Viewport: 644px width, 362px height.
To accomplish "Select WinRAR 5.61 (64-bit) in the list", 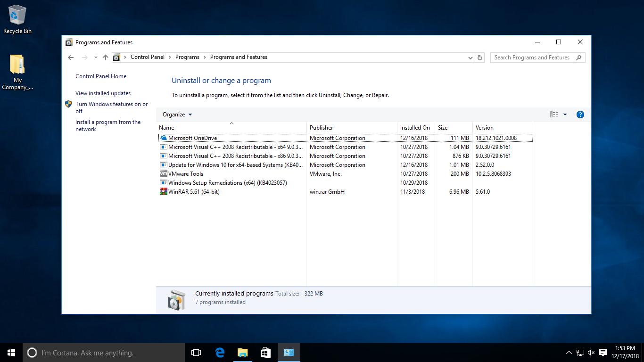I will click(194, 192).
